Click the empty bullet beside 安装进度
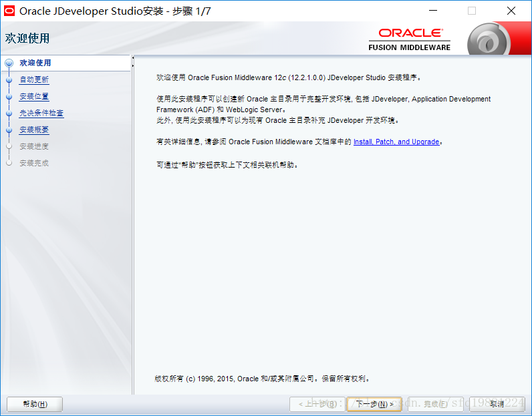This screenshot has height=416, width=532. pos(9,146)
